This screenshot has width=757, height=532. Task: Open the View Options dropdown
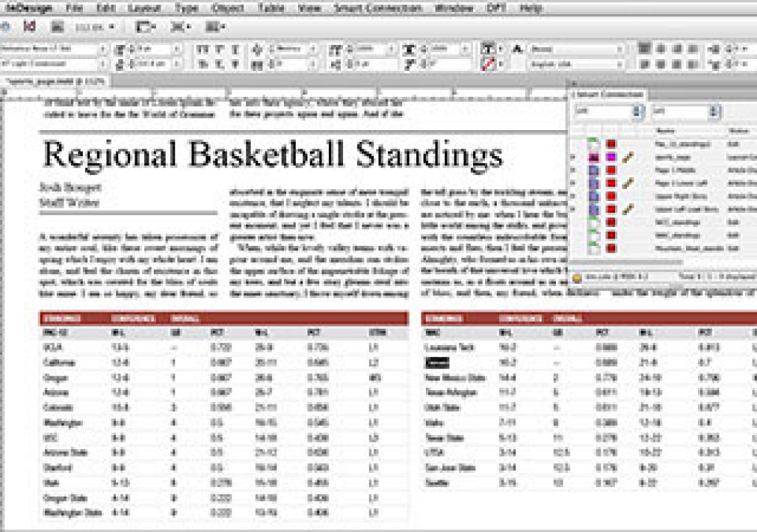pos(144,27)
